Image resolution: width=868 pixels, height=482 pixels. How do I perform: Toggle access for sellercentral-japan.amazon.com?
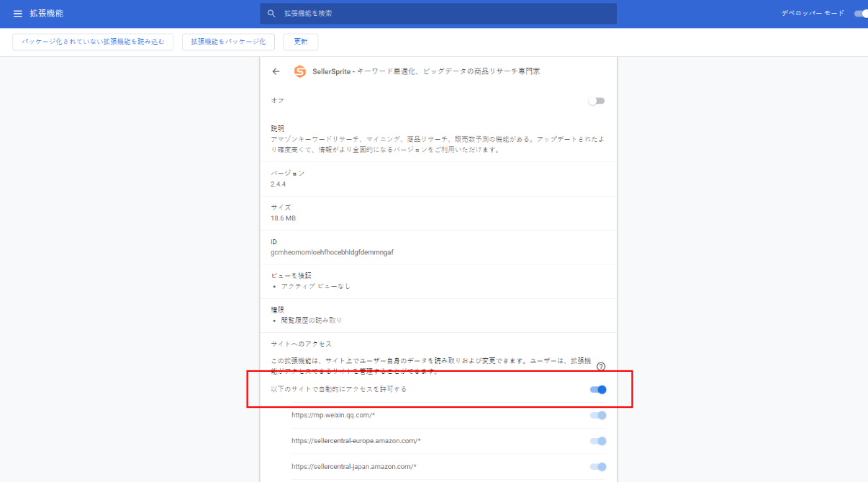tap(598, 467)
